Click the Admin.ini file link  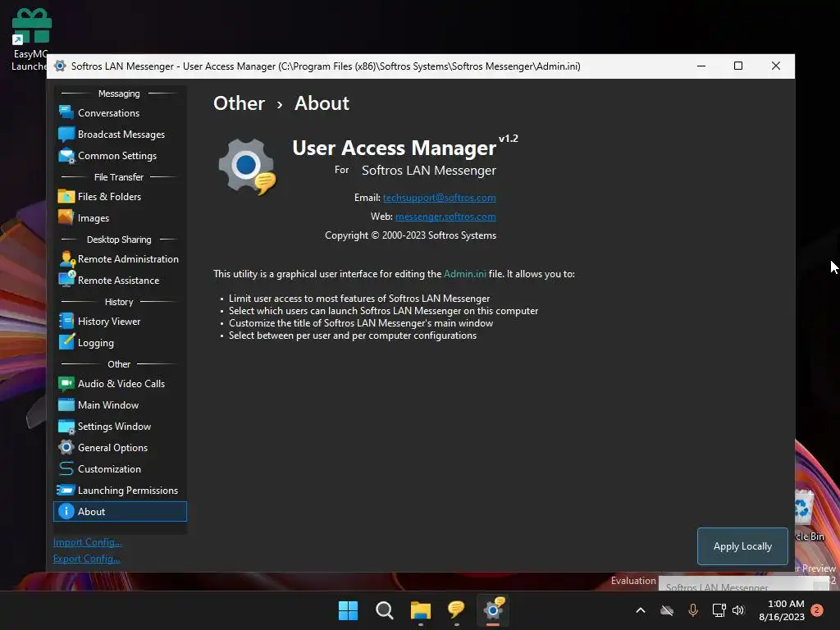click(x=465, y=274)
